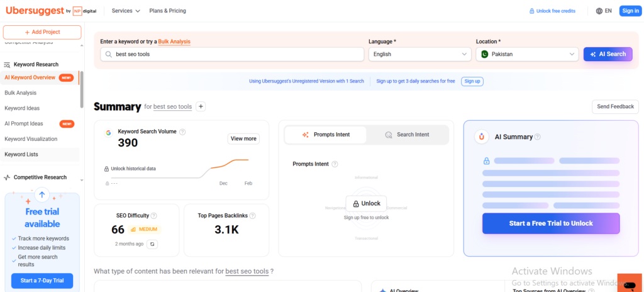
Task: Select Keyword Ideas in sidebar
Action: [22, 108]
